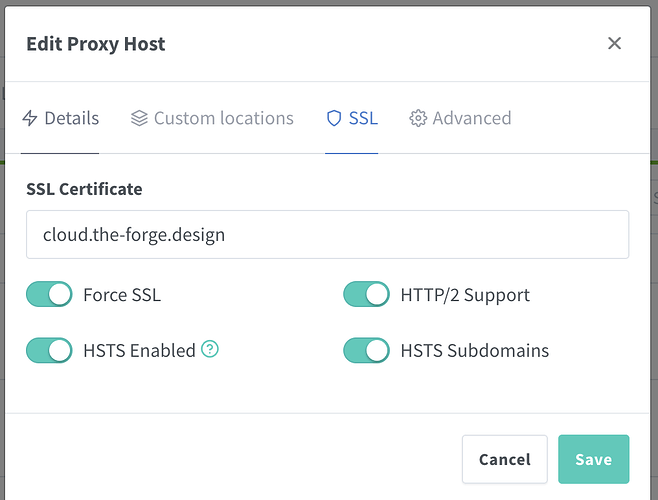
Task: Click the Force SSL label text
Action: tap(122, 295)
